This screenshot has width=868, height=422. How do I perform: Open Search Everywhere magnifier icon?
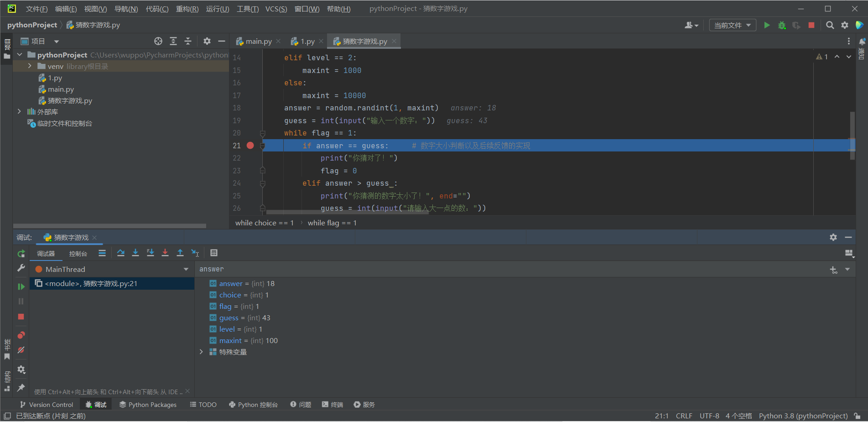coord(830,25)
